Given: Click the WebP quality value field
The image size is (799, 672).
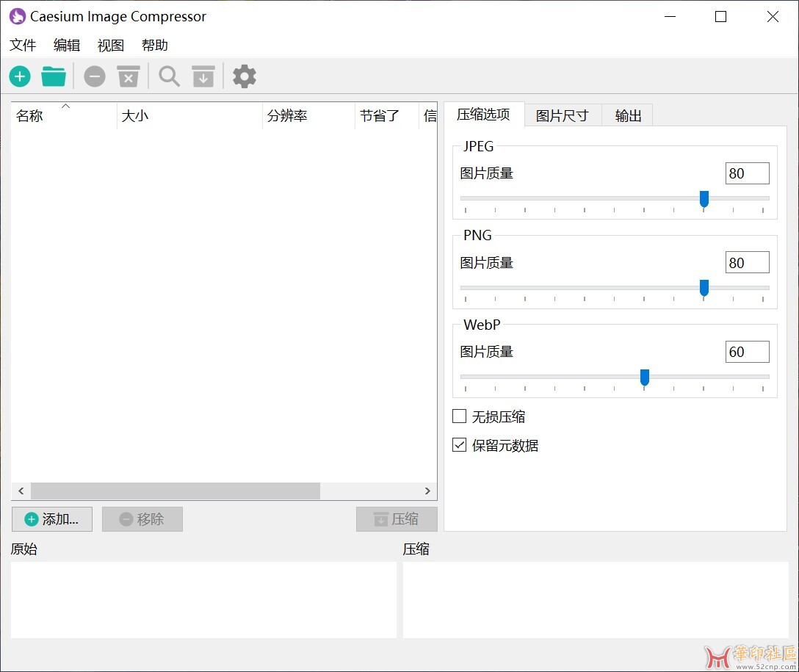Looking at the screenshot, I should [747, 352].
